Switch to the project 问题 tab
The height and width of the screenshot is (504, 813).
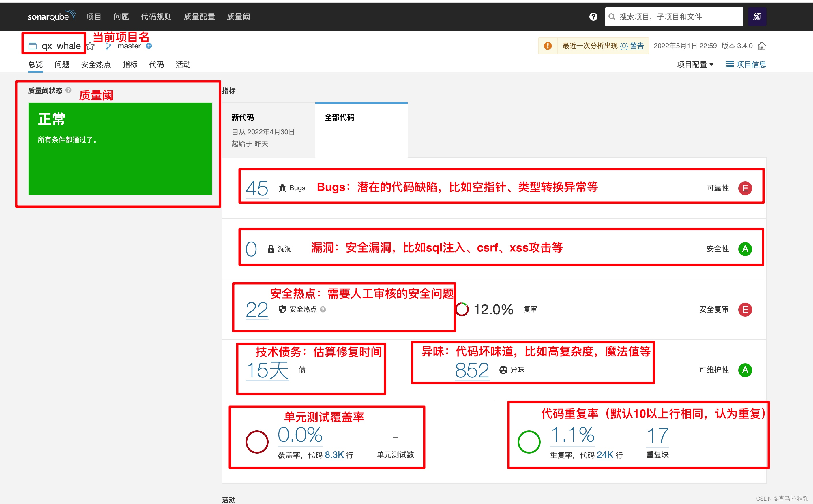tap(62, 65)
